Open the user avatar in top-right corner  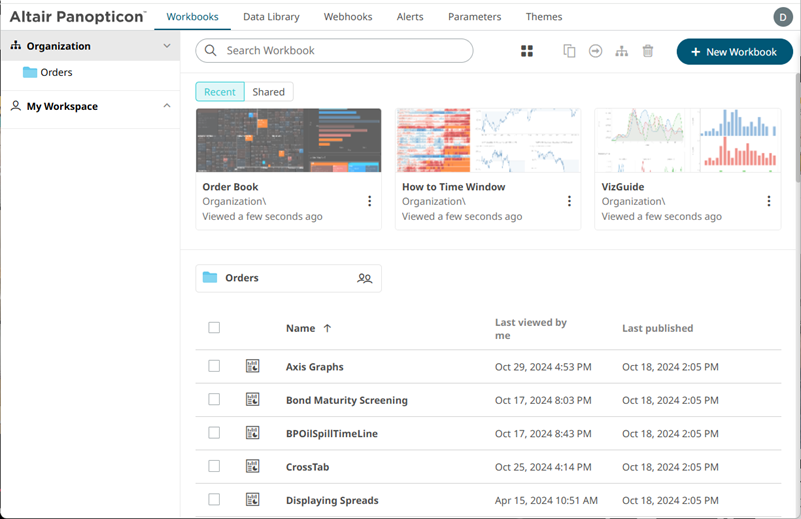[782, 16]
